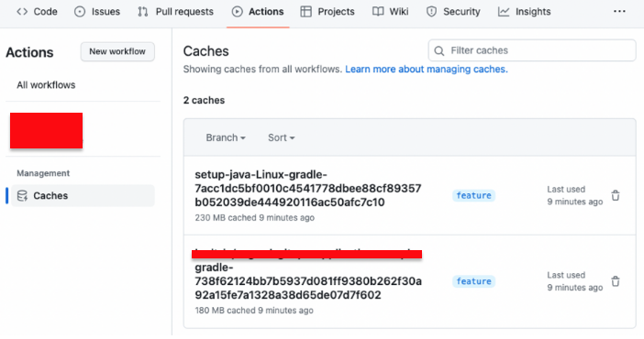644x339 pixels.
Task: Focus the Filter caches search field
Action: tap(532, 50)
